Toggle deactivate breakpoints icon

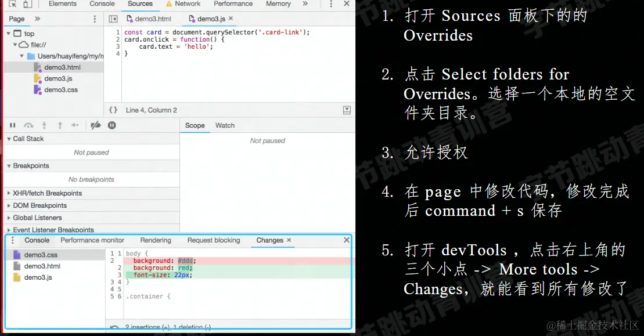click(95, 125)
